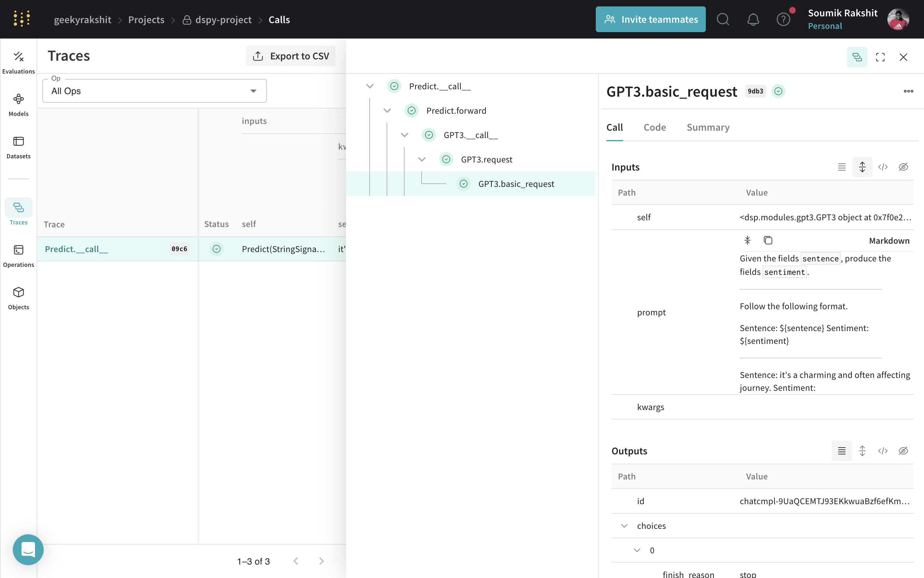Click Export to CSV button
The height and width of the screenshot is (578, 924).
[x=291, y=56]
